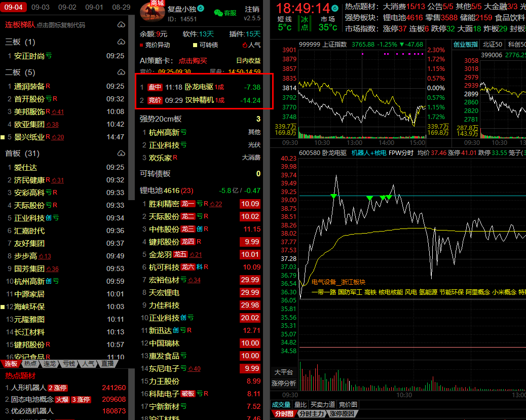Click the cloud icon on the 二板 (5) row
526x420 pixels.
tap(121, 72)
